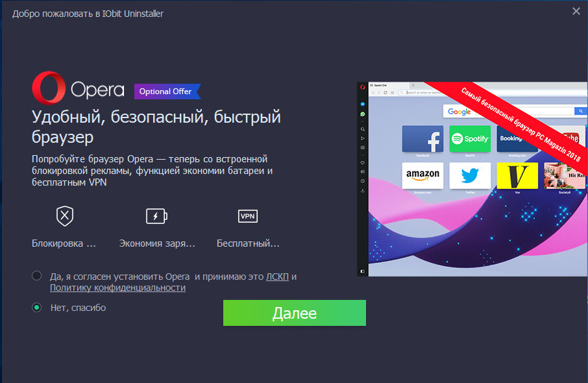Click the "Optional Offer" badge
Screen dimensions: 588x383
(x=167, y=92)
